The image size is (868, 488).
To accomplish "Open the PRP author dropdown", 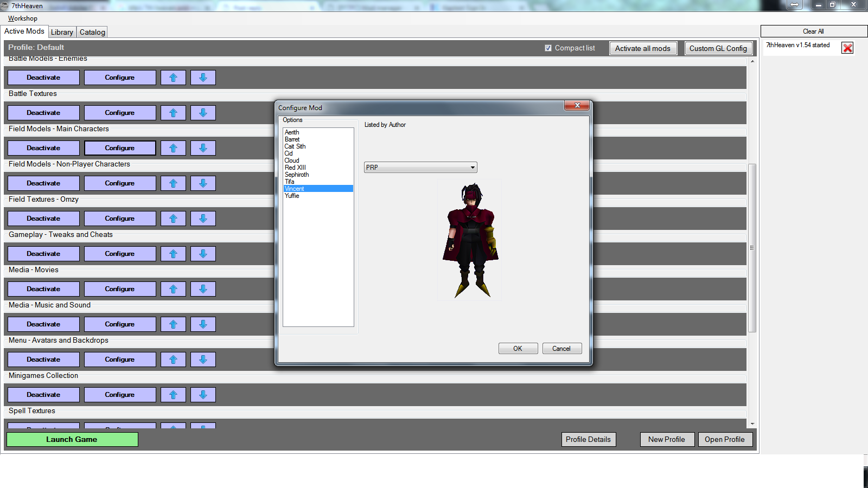I will pos(420,168).
